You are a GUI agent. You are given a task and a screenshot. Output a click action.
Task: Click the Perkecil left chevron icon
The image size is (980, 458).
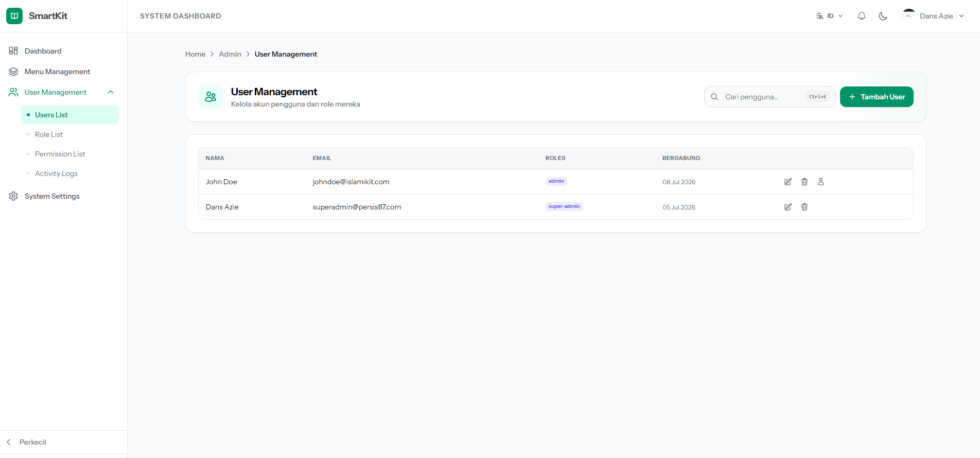click(x=9, y=442)
